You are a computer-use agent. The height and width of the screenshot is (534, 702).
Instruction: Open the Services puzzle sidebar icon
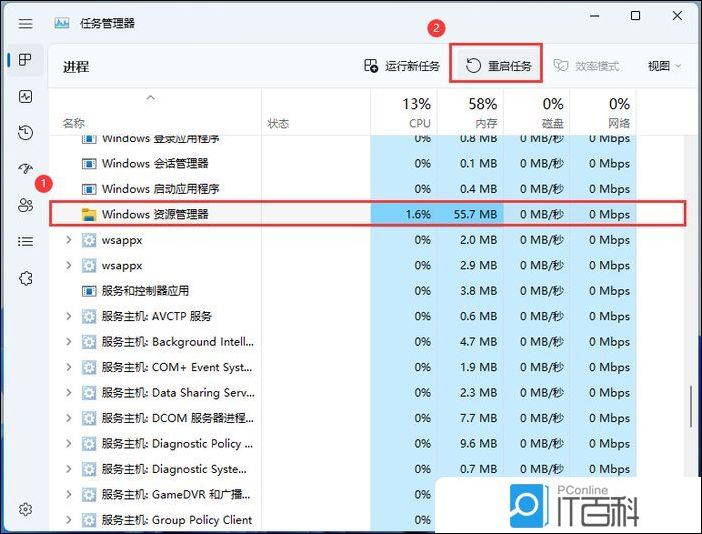(x=26, y=278)
